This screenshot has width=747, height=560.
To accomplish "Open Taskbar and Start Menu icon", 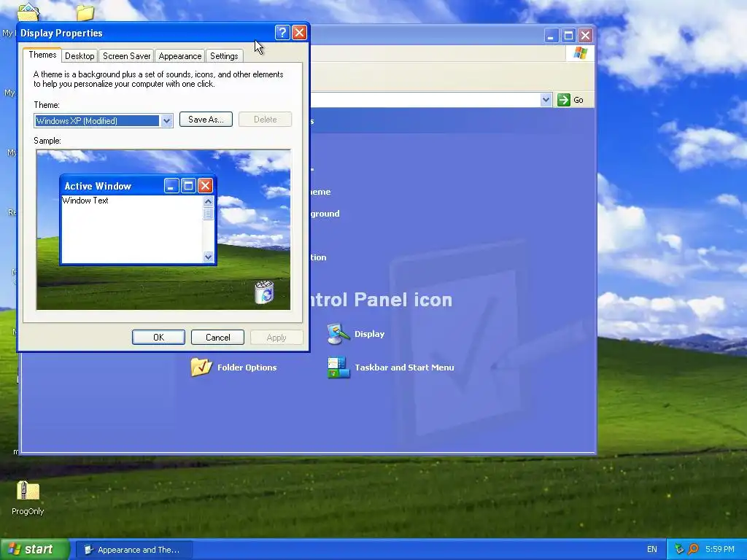I will [x=338, y=367].
